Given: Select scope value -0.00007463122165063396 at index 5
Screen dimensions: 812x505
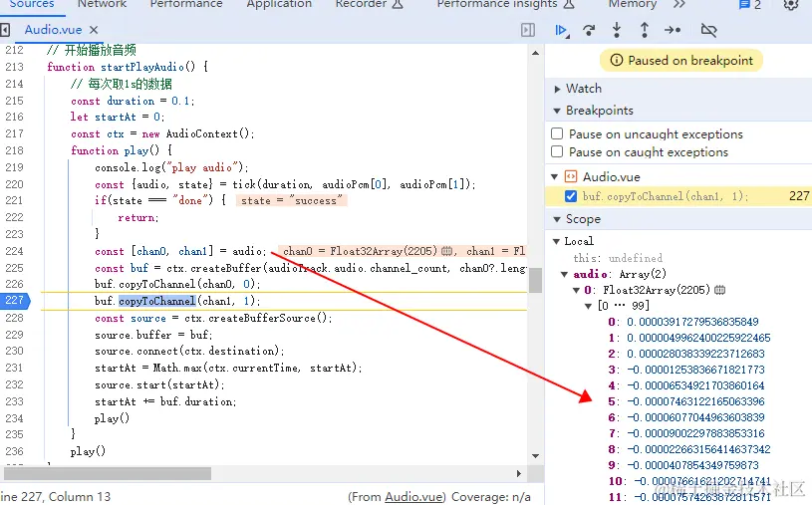Looking at the screenshot, I should [695, 401].
